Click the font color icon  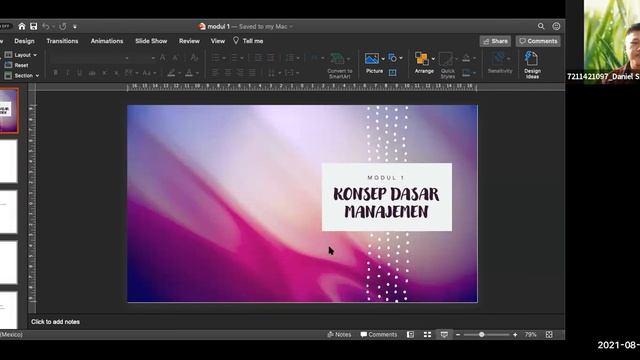tap(189, 73)
